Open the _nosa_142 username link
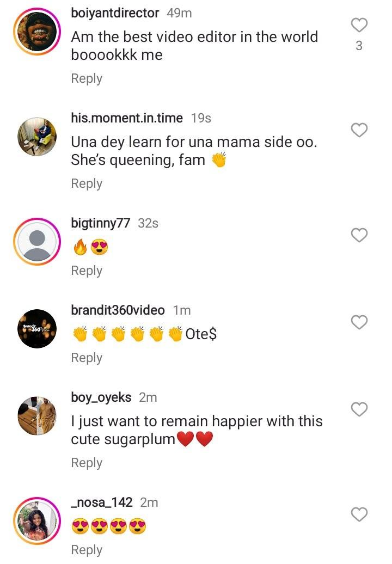Viewport: 392px width, 564px height. 102,502
